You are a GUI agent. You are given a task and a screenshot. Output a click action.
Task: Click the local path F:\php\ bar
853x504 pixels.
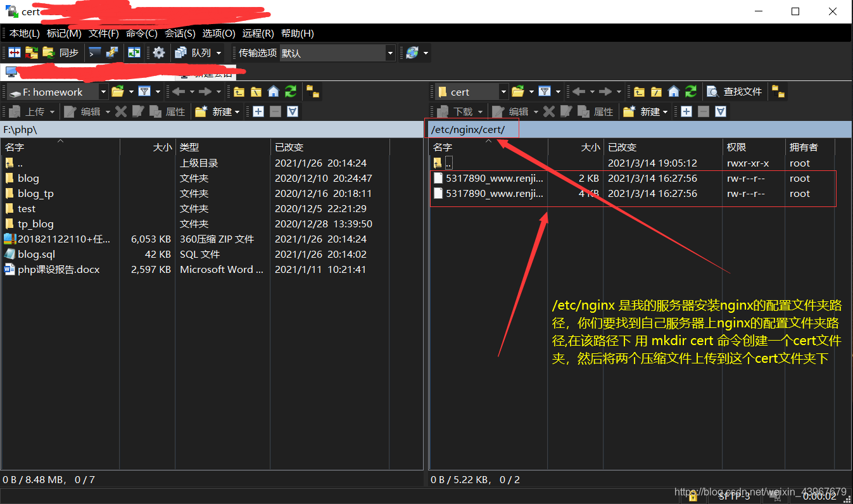pyautogui.click(x=212, y=129)
